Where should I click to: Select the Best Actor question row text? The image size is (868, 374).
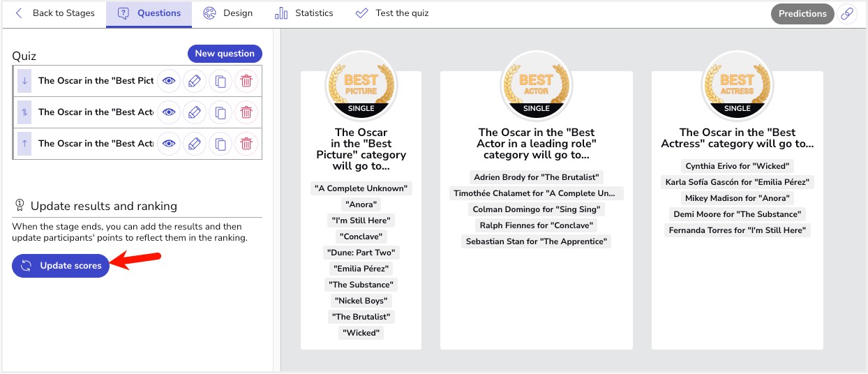96,112
